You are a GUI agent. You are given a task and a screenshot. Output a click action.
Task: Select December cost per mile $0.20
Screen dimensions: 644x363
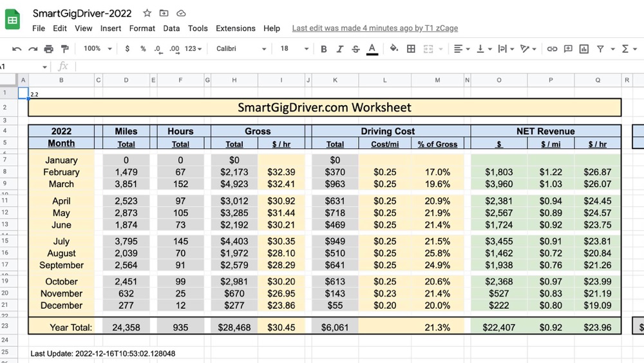pos(385,306)
